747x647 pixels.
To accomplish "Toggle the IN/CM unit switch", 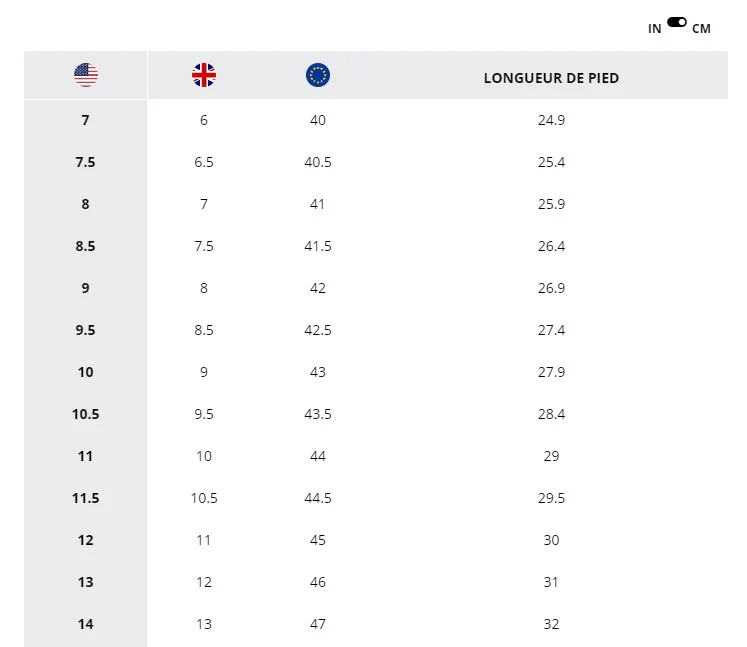I will pyautogui.click(x=677, y=22).
